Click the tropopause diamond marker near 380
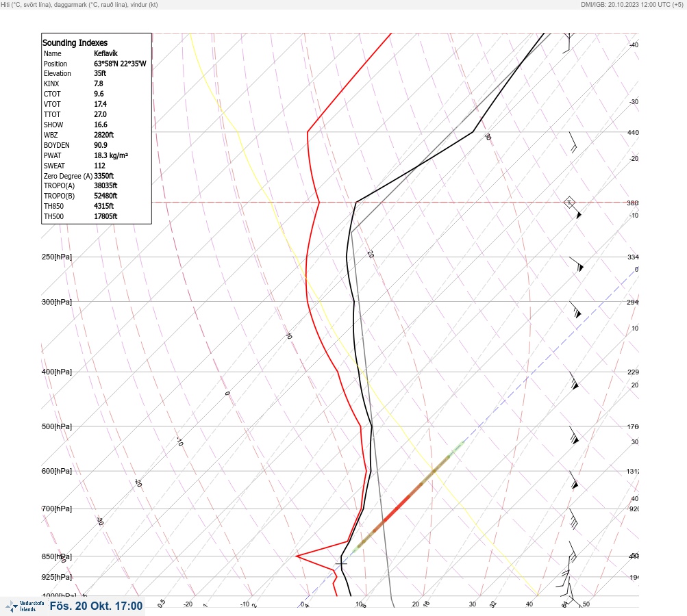The image size is (687, 616). coord(569,203)
